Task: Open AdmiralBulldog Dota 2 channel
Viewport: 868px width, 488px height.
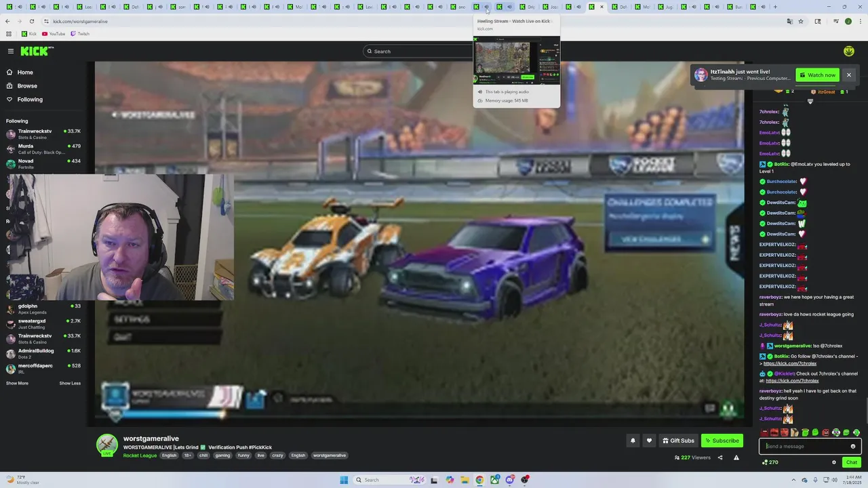Action: click(43, 354)
